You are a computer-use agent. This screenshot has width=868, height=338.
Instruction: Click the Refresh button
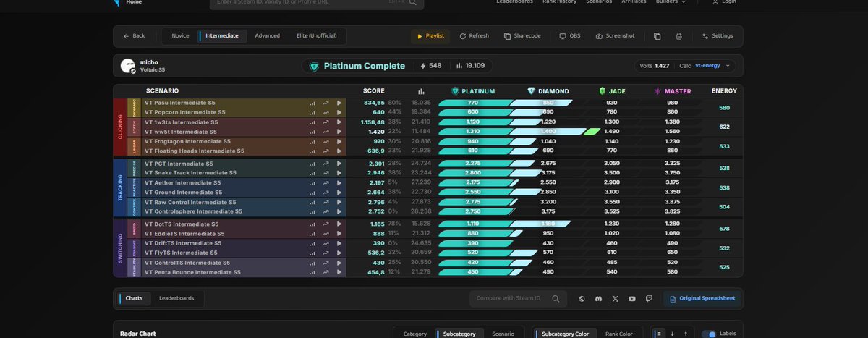click(x=475, y=36)
